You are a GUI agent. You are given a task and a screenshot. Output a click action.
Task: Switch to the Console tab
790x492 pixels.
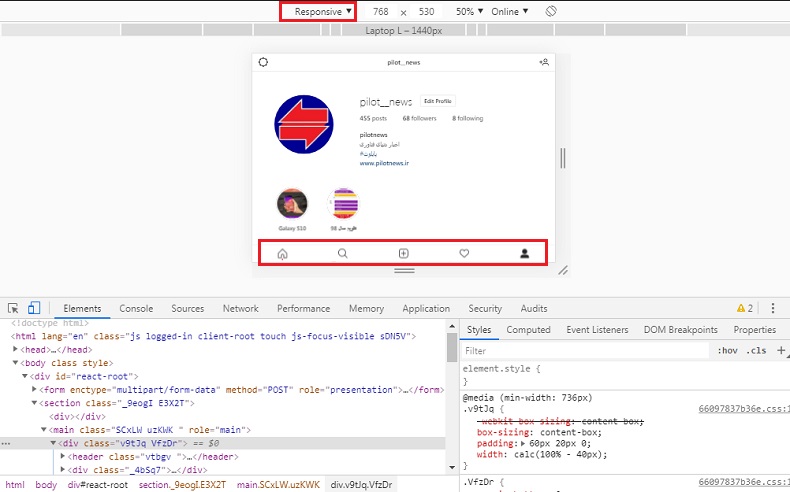point(136,308)
